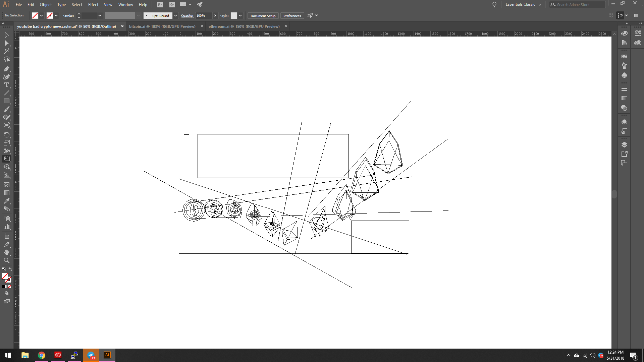Click the Preferences button
Viewport: 644px width, 362px height.
292,16
